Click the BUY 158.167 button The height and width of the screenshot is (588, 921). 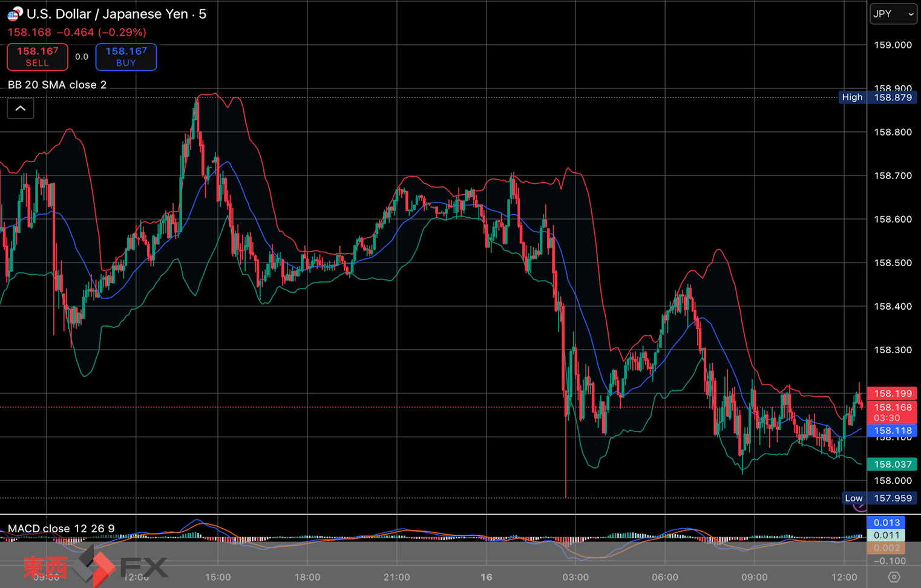pyautogui.click(x=126, y=57)
